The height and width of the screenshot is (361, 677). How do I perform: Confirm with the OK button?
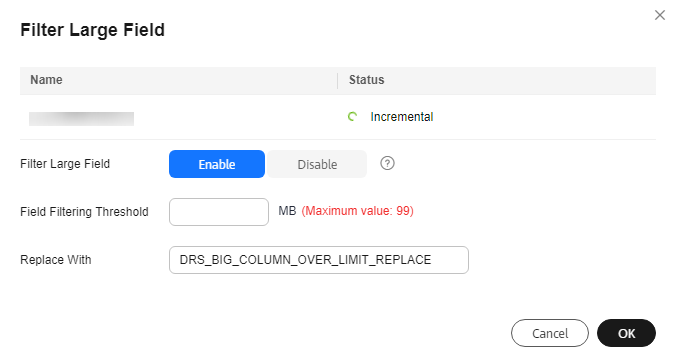click(626, 333)
